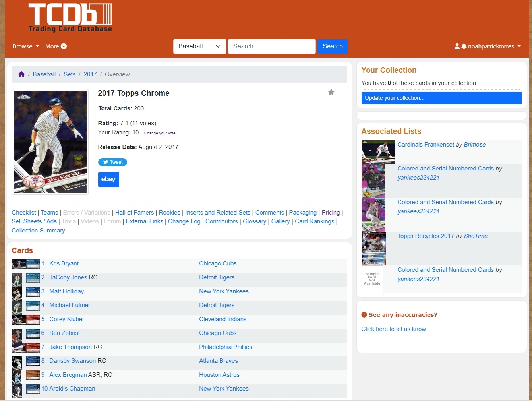Click the blue Search button
The width and height of the screenshot is (532, 401).
[x=333, y=46]
